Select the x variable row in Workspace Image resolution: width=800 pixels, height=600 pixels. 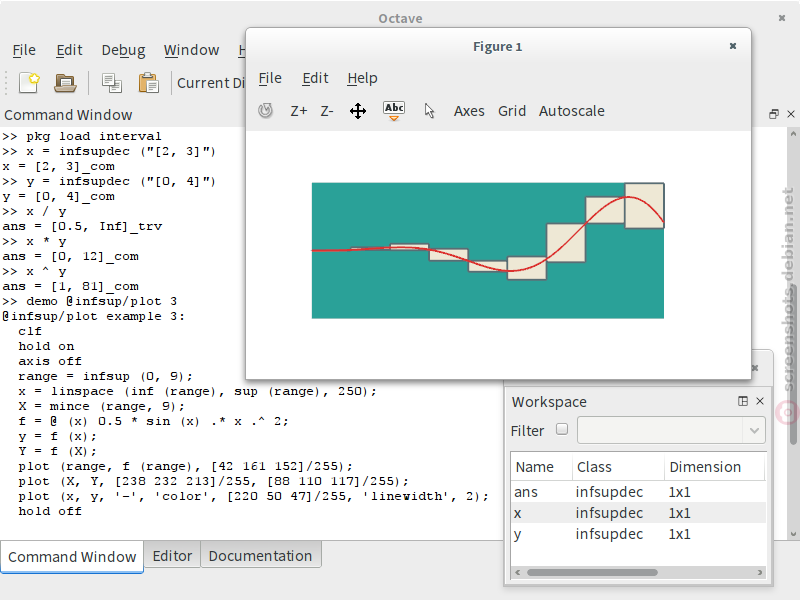point(639,513)
